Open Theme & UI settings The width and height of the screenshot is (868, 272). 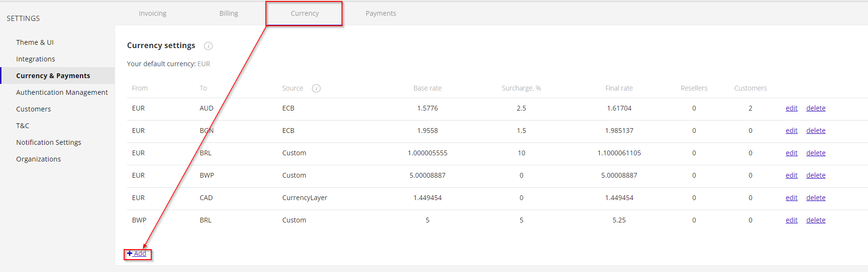pyautogui.click(x=35, y=42)
